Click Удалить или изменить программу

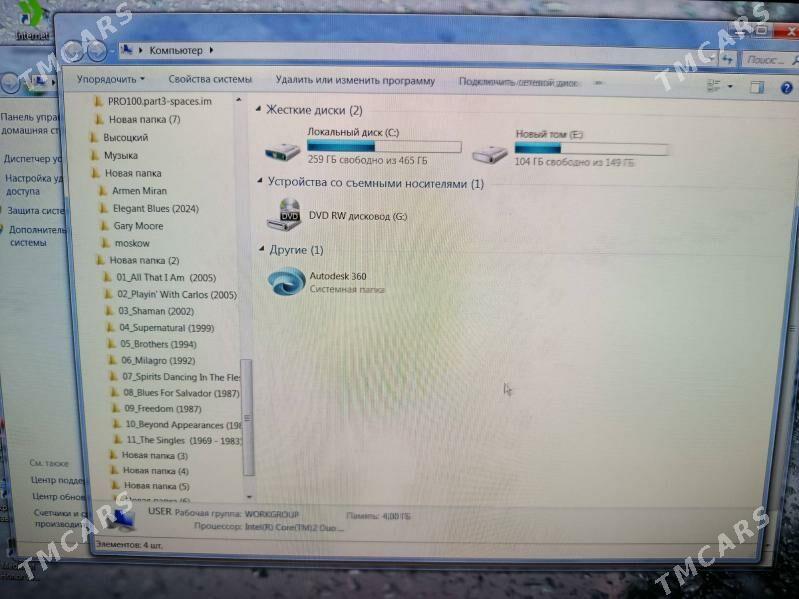(x=355, y=81)
